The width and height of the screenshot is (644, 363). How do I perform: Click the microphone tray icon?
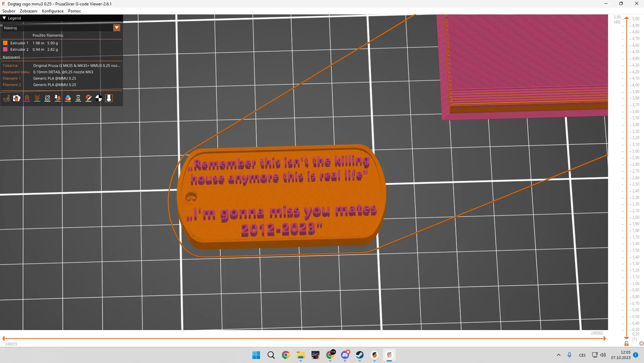(x=569, y=355)
